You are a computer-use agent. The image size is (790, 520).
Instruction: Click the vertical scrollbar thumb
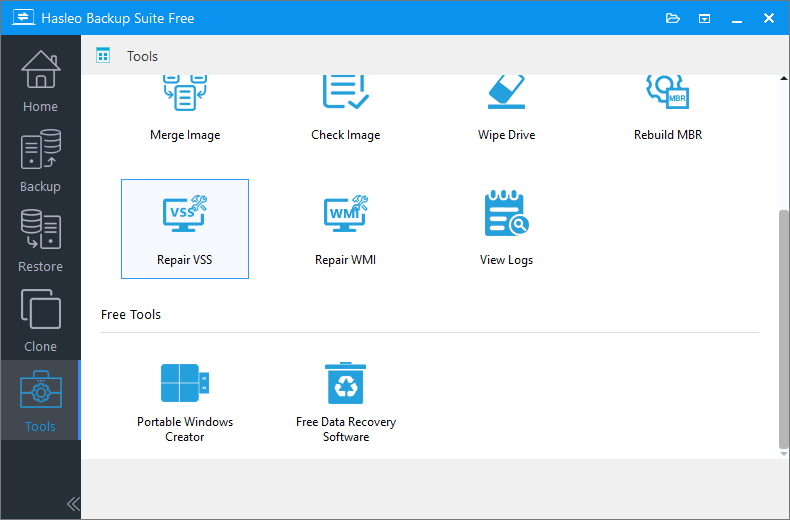pyautogui.click(x=783, y=329)
